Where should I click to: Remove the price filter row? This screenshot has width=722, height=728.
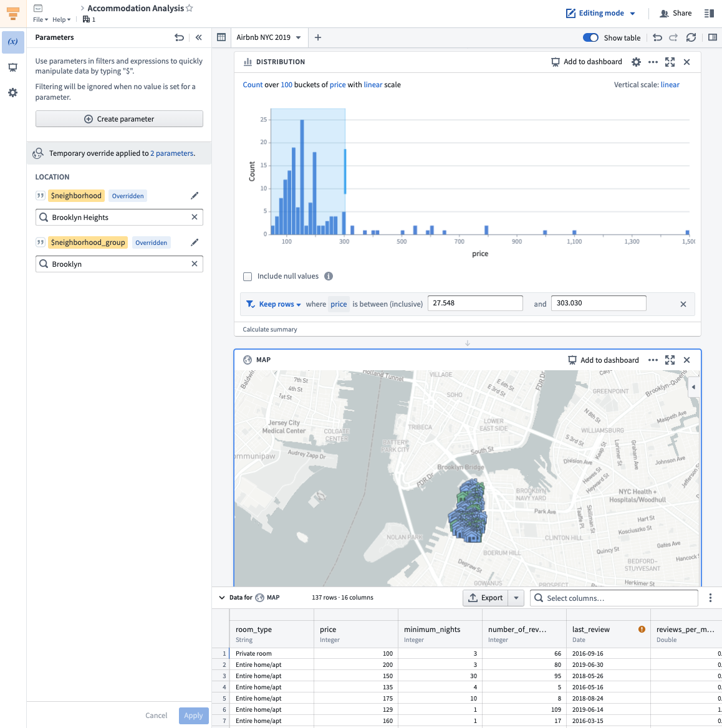coord(683,304)
